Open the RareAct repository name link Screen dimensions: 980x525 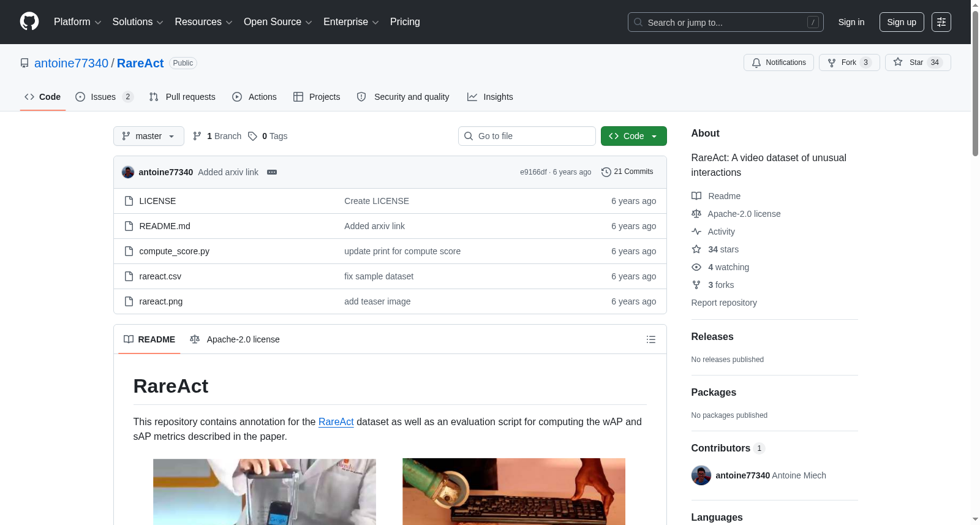coord(140,63)
